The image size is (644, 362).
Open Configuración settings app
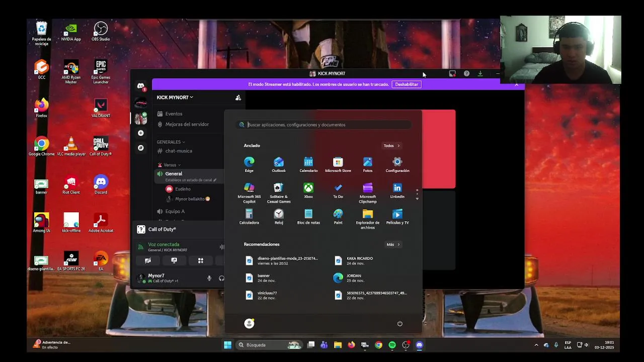397,164
